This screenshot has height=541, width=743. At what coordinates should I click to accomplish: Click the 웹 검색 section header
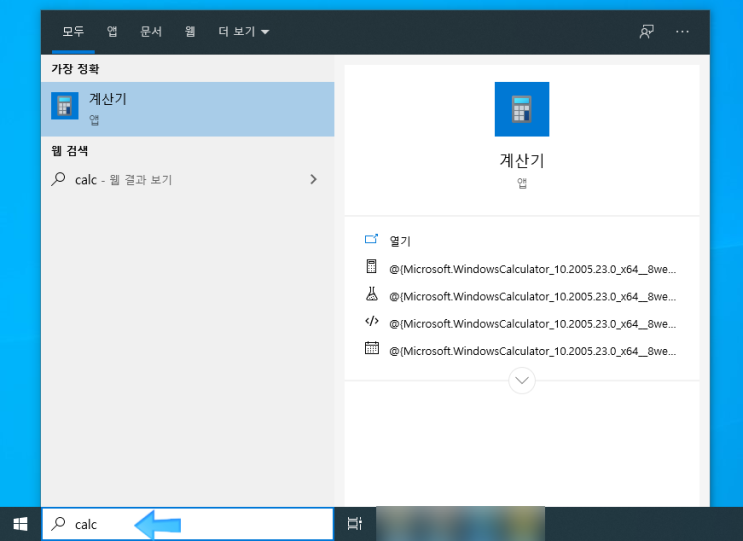click(70, 151)
